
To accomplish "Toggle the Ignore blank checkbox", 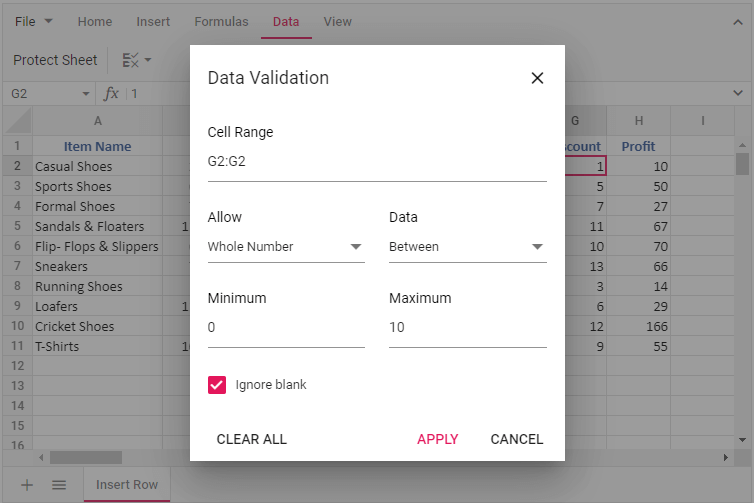I will (217, 385).
